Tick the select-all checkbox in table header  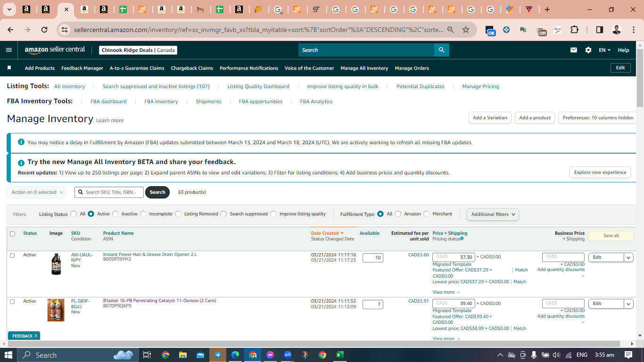click(x=12, y=234)
